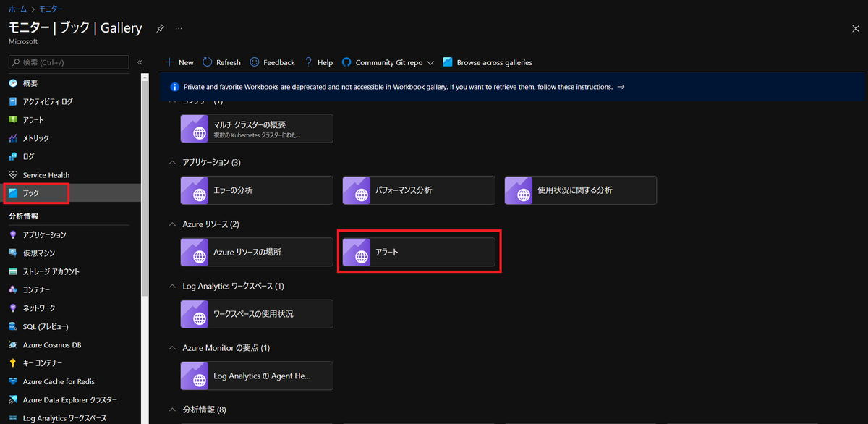Click the ブック workbook icon in sidebar
This screenshot has width=868, height=424.
coord(13,193)
